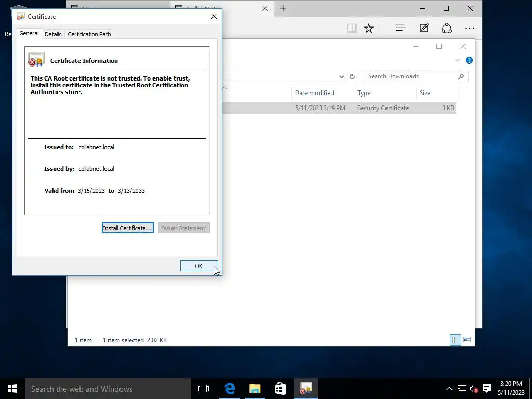Minimize the Edge browser window
The image size is (532, 399).
tap(422, 8)
